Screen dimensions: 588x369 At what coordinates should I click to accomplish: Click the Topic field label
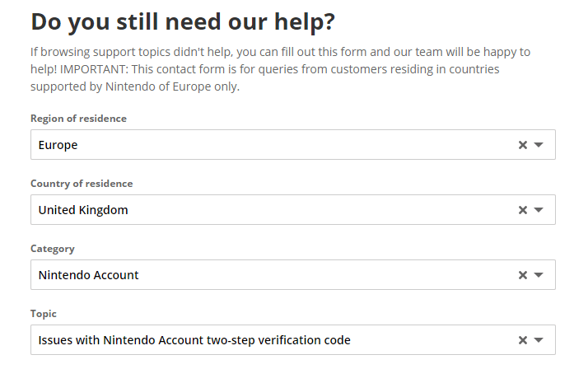click(44, 314)
